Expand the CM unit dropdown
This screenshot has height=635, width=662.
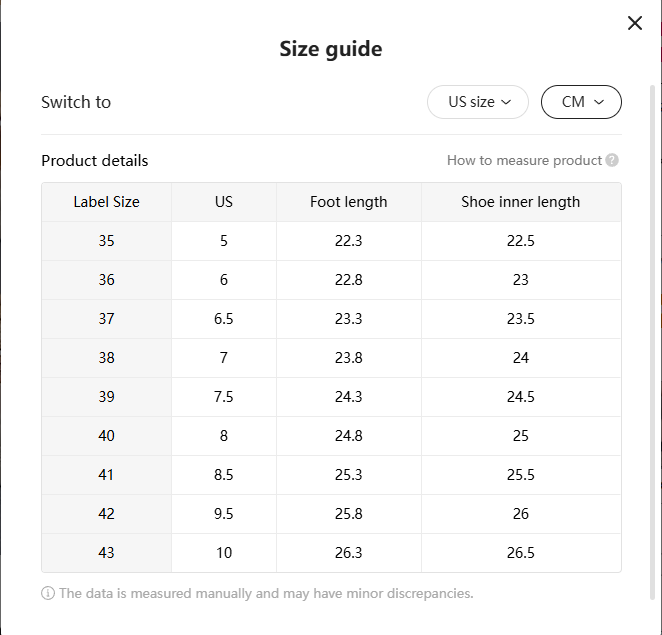[x=581, y=102]
